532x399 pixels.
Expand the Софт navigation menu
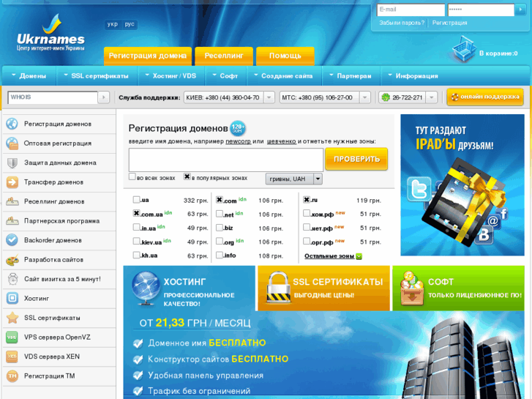click(225, 75)
